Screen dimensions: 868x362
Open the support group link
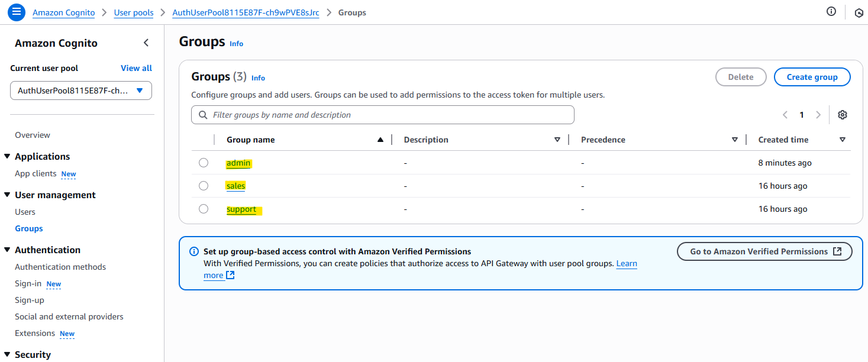pyautogui.click(x=241, y=209)
